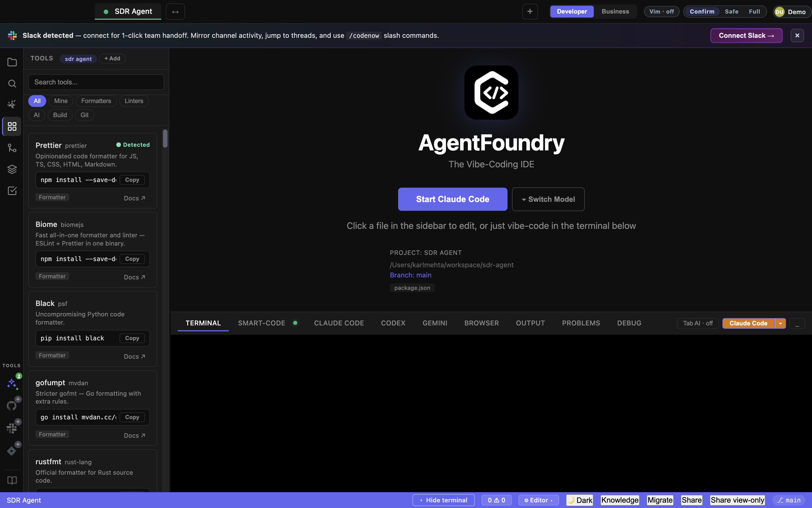
Task: Open the package.json file chip
Action: (x=412, y=288)
